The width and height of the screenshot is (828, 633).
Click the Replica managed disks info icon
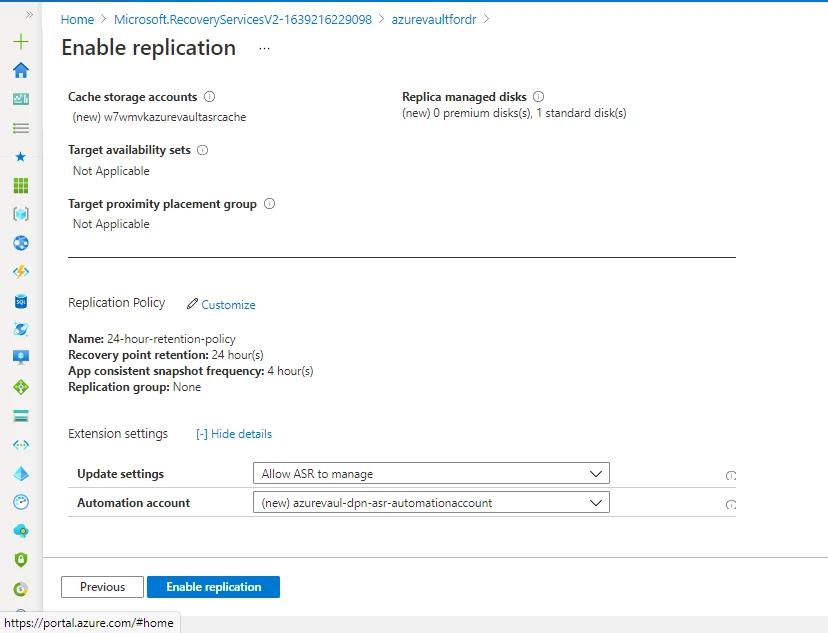pos(538,97)
